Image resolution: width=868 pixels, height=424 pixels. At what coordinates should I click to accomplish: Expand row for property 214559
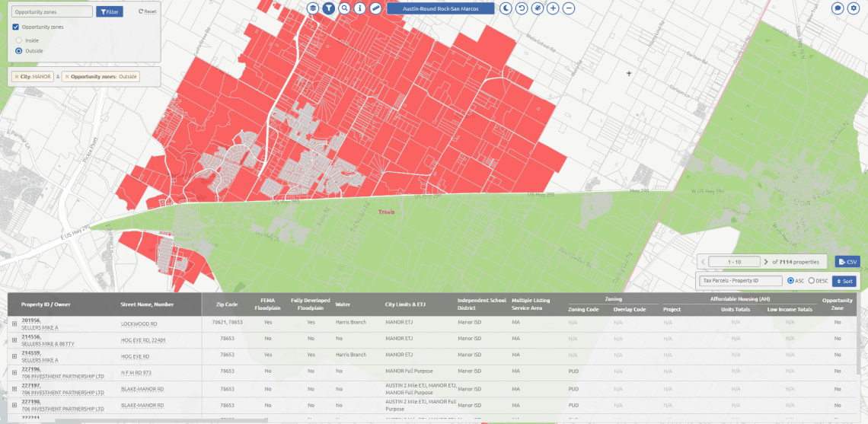point(14,355)
